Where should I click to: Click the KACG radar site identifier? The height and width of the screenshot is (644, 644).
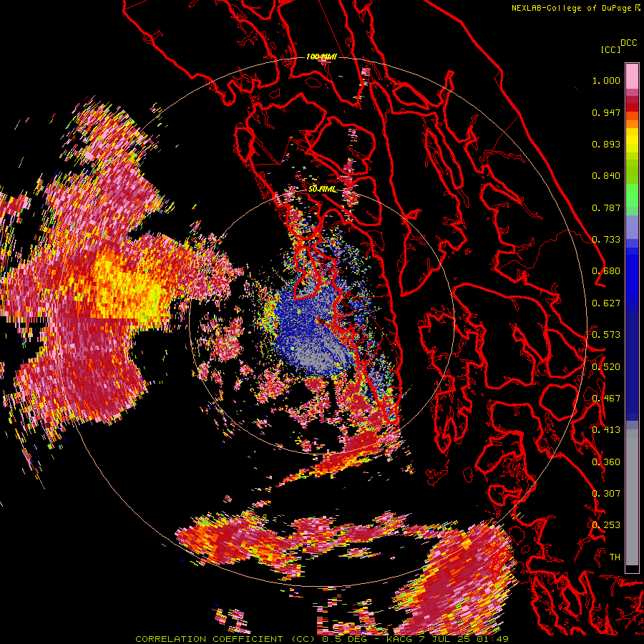coord(399,639)
